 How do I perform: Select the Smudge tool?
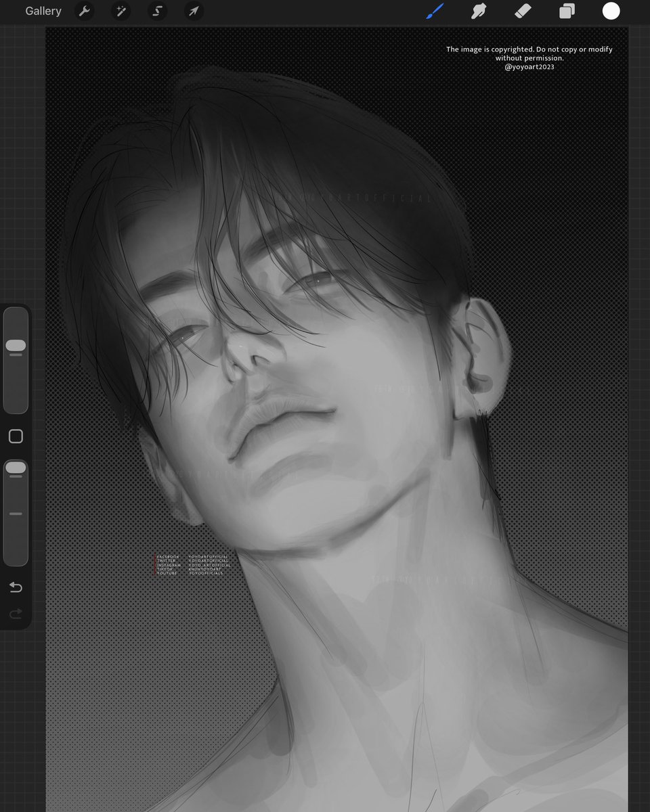pyautogui.click(x=479, y=11)
